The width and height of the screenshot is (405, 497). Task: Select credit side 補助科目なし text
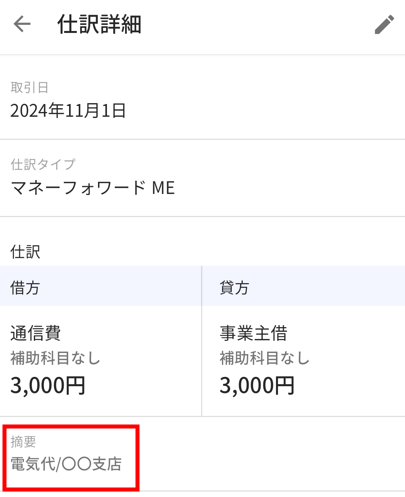pos(264,358)
